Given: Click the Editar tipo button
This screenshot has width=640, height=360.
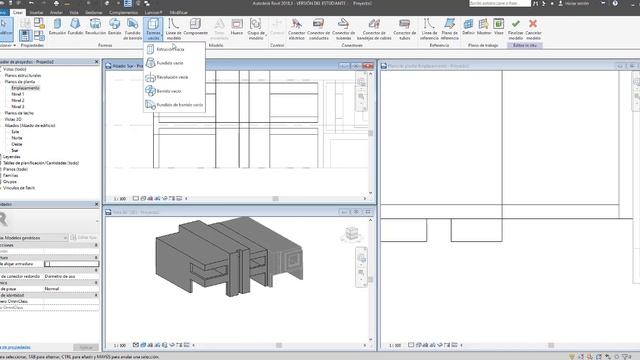Looking at the screenshot, I should [84, 238].
